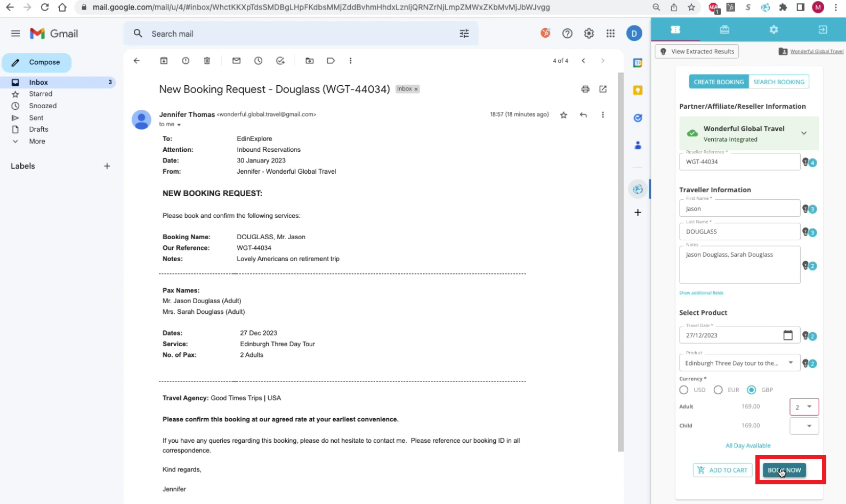Click the Move to folder icon

click(x=310, y=61)
